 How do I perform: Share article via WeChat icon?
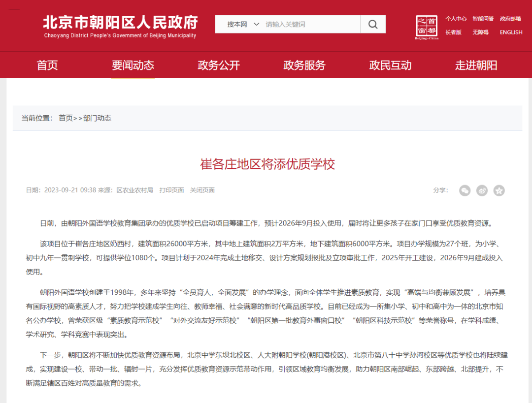click(465, 190)
